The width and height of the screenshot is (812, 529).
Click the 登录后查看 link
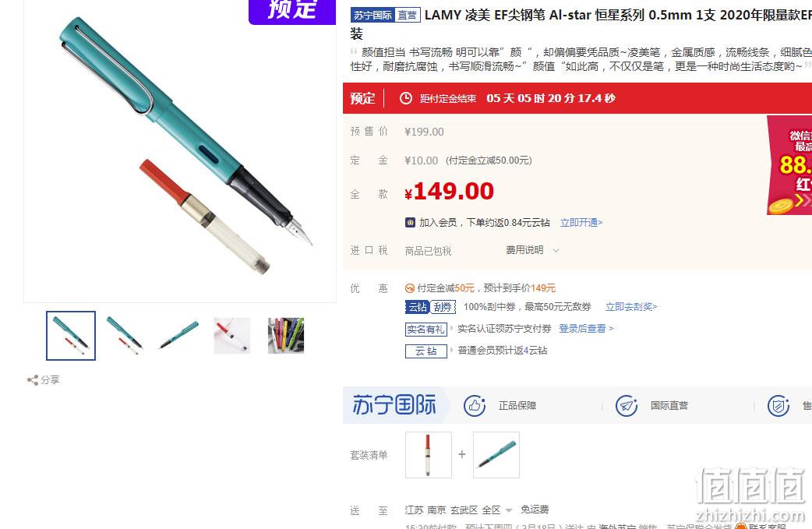click(x=586, y=329)
